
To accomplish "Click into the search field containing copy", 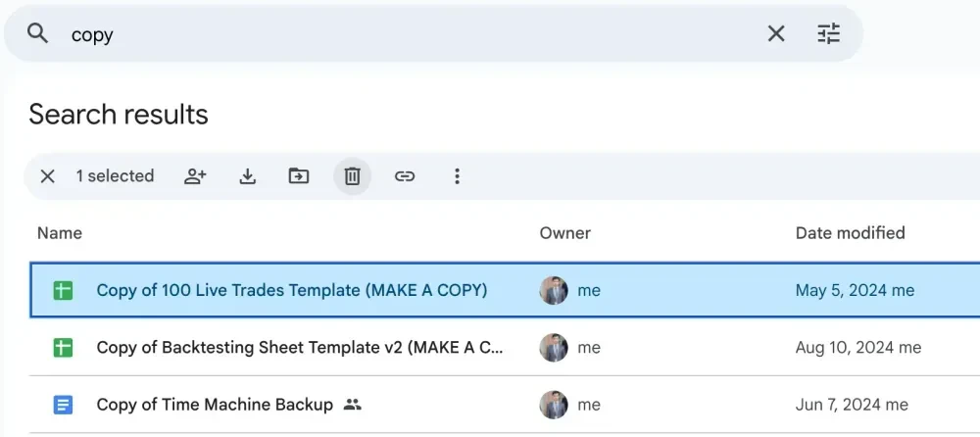I will click(413, 33).
